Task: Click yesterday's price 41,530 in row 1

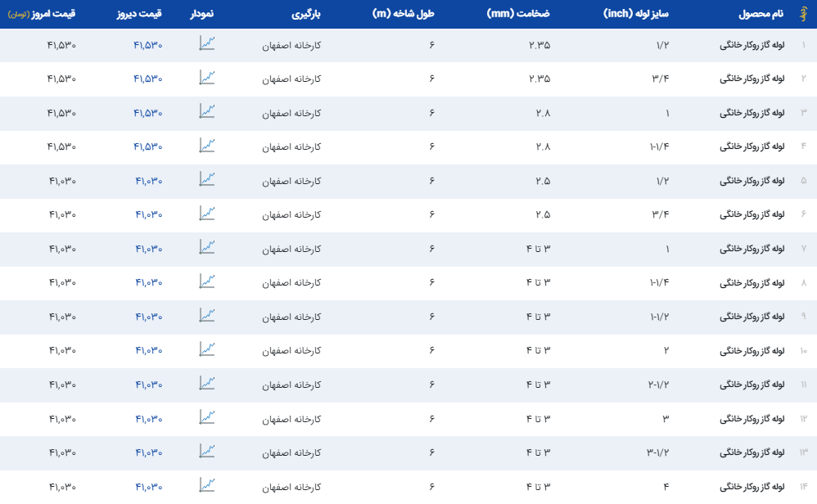Action: click(x=148, y=45)
